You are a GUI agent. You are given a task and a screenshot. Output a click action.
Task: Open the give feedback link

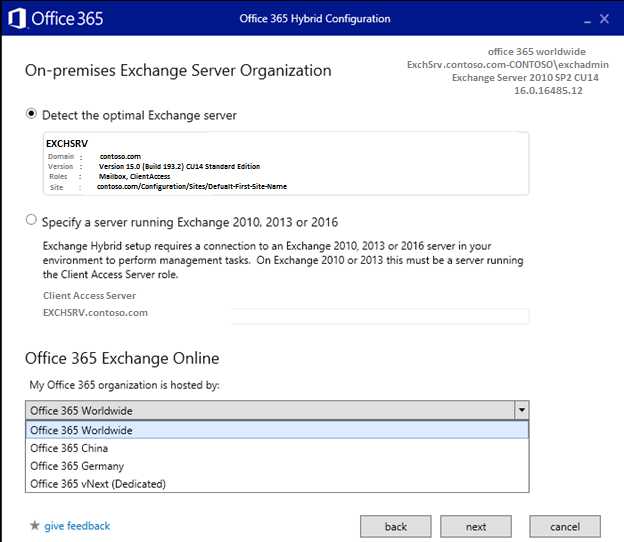[x=77, y=526]
